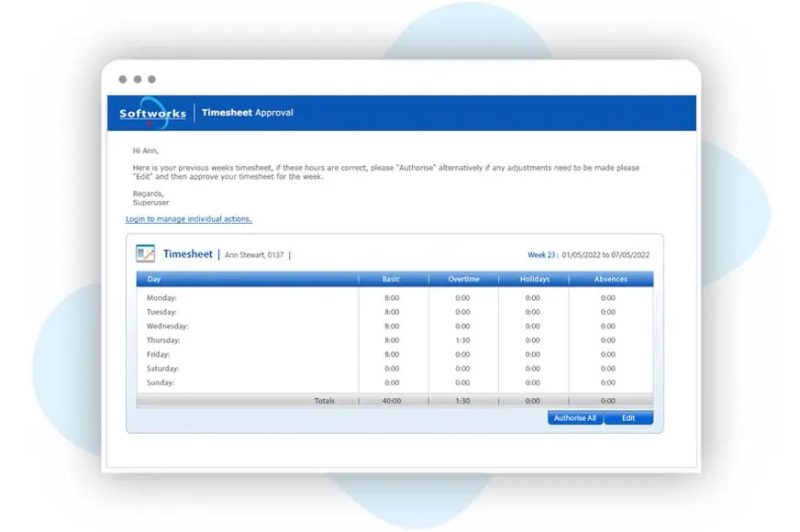Click the 'Timesheet' section heading
Screen dimensions: 800x532
(x=188, y=254)
